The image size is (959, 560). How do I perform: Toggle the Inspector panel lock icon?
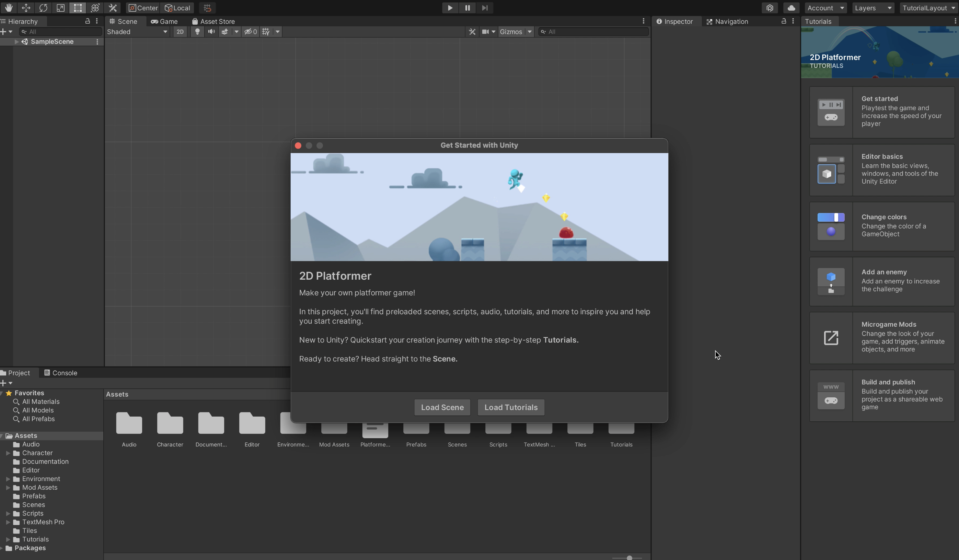click(784, 21)
